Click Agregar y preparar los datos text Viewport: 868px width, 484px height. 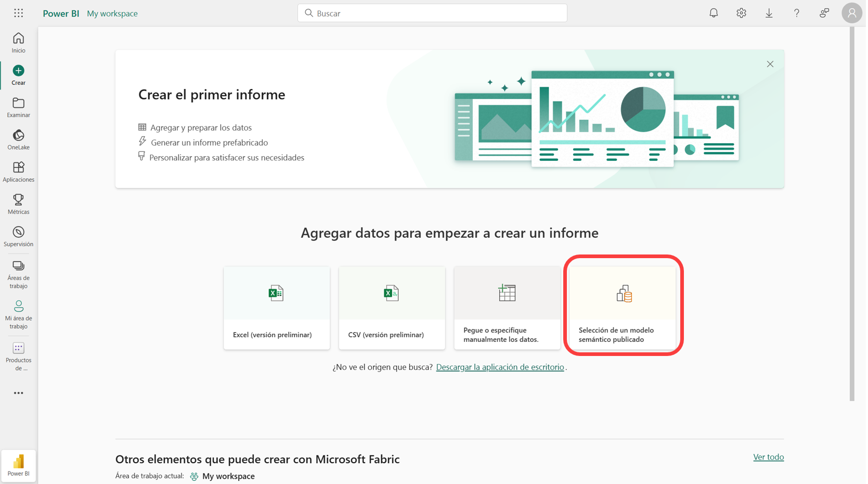pyautogui.click(x=201, y=128)
